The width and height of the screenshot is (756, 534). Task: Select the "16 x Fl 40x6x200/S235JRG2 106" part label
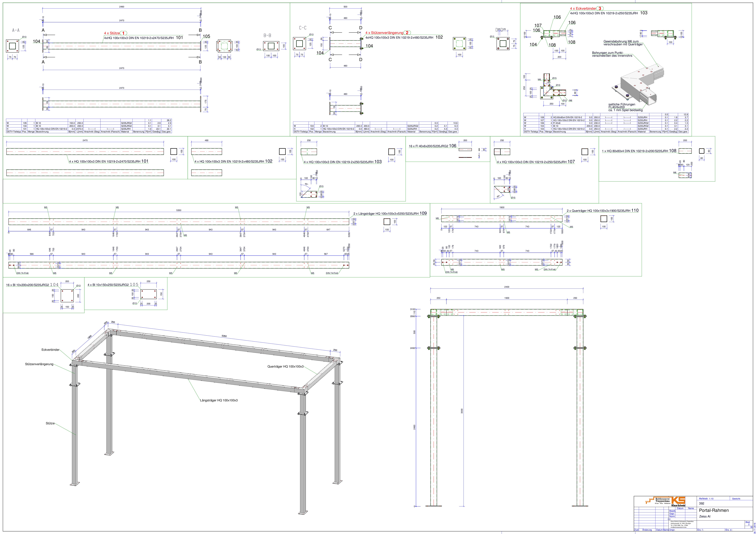point(432,146)
